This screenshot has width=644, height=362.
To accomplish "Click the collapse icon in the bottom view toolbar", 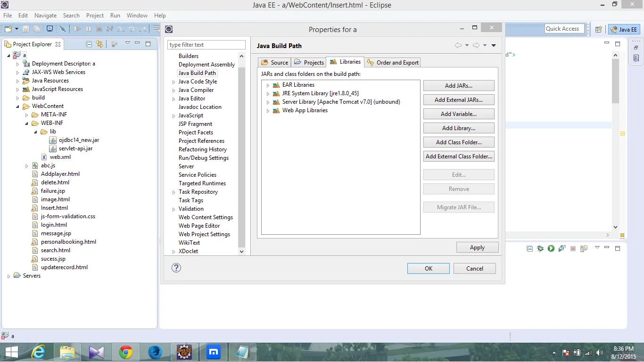I will click(529, 248).
